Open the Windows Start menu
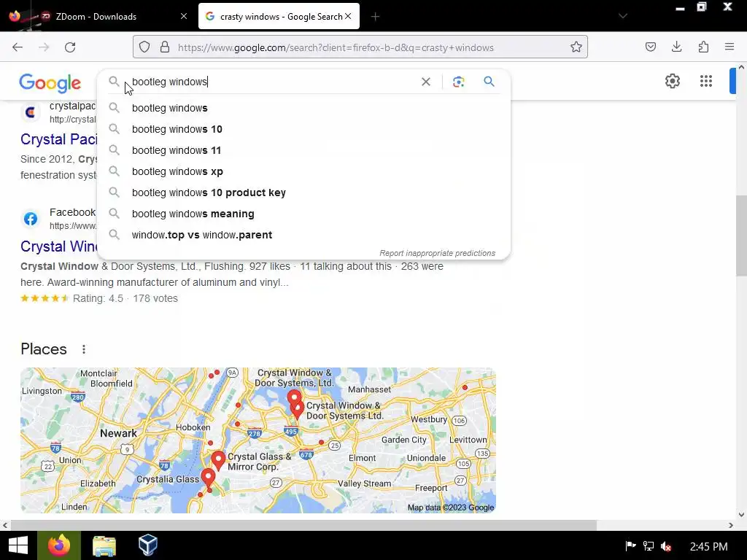Screen dimensions: 747x560 point(18,545)
